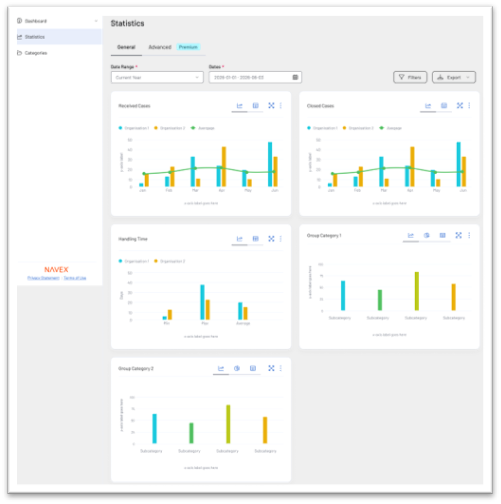Toggle Organisation 1 legend in Handling Time
The image size is (501, 504).
(134, 261)
